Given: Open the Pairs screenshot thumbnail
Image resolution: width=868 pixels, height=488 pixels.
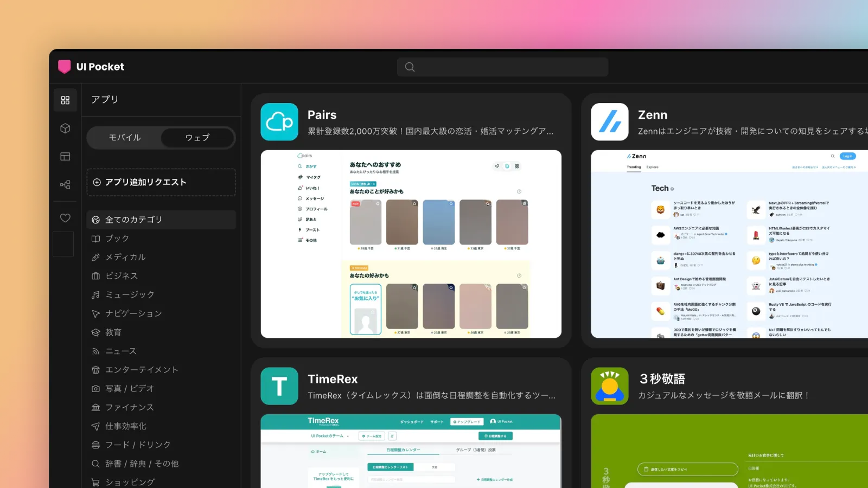Looking at the screenshot, I should pos(411,244).
